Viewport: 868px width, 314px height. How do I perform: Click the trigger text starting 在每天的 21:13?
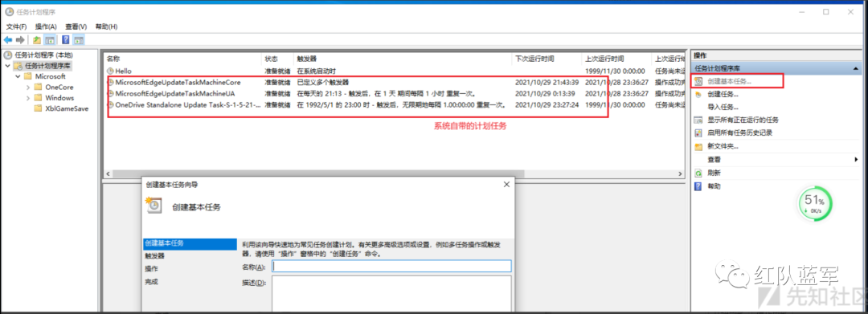[x=387, y=93]
